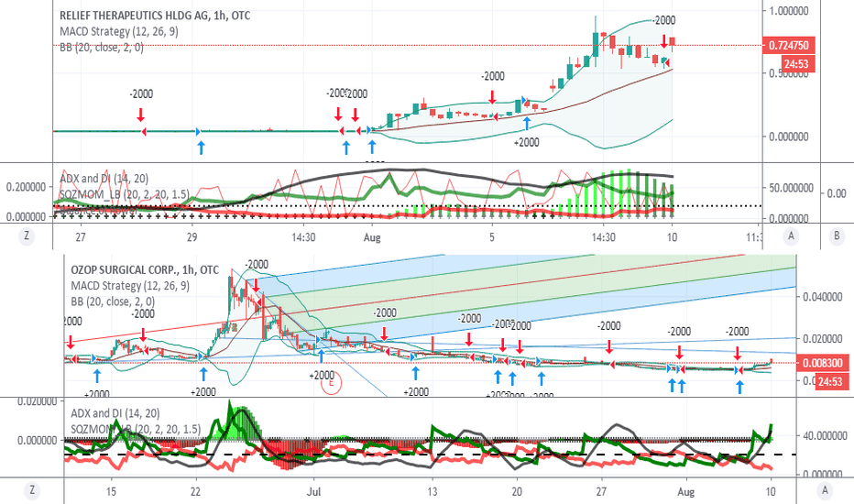Open the red circled E earnings marker
The width and height of the screenshot is (854, 504).
331,383
